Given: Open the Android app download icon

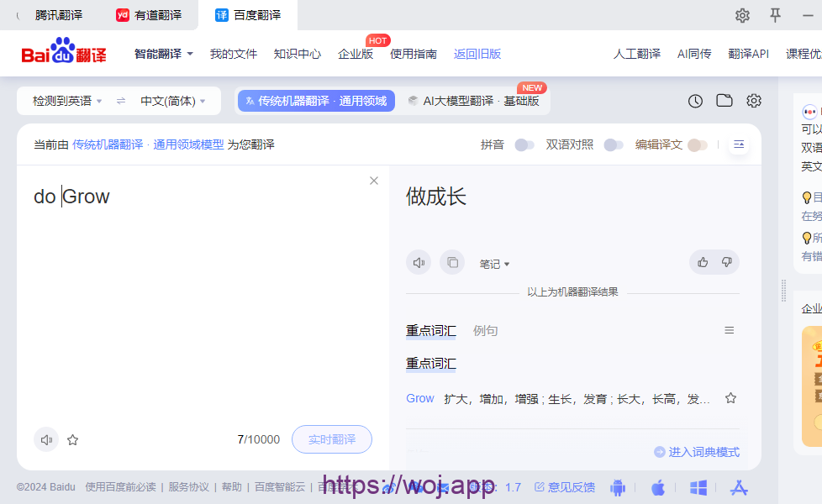Looking at the screenshot, I should [618, 488].
